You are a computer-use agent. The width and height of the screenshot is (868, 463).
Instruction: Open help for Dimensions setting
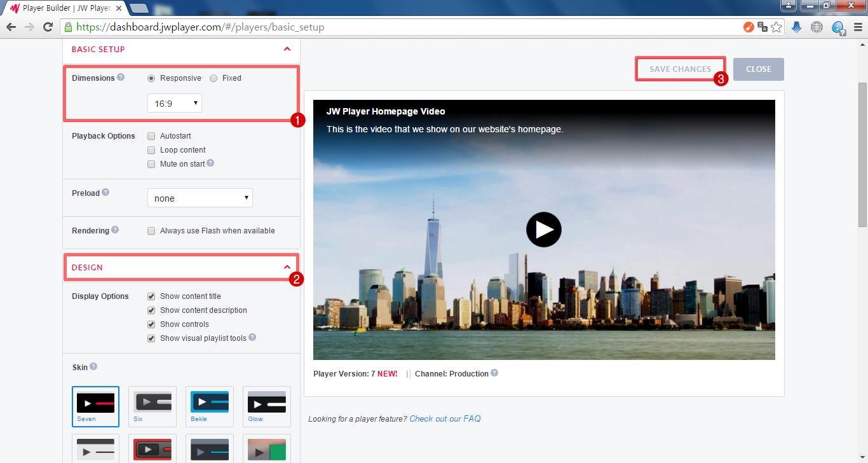121,78
